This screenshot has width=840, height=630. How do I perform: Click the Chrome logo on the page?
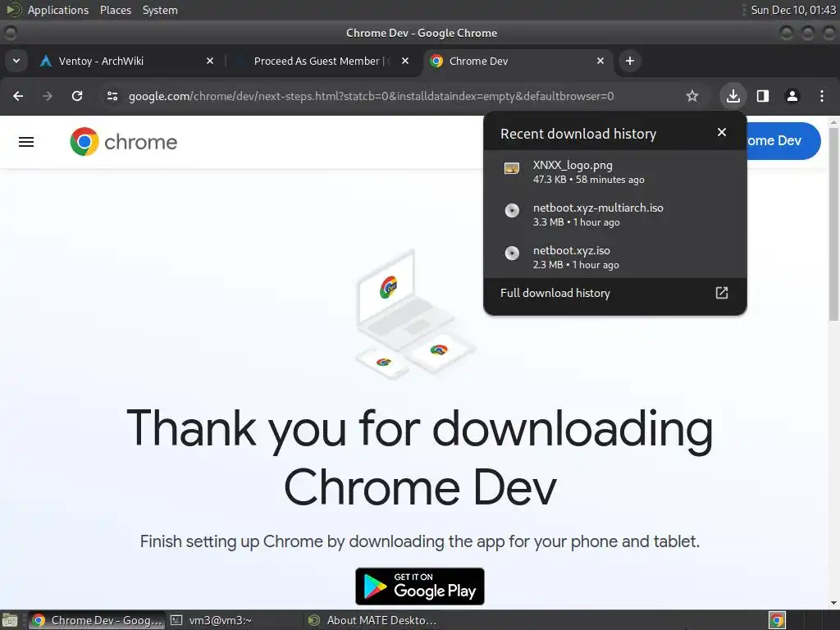pyautogui.click(x=124, y=141)
